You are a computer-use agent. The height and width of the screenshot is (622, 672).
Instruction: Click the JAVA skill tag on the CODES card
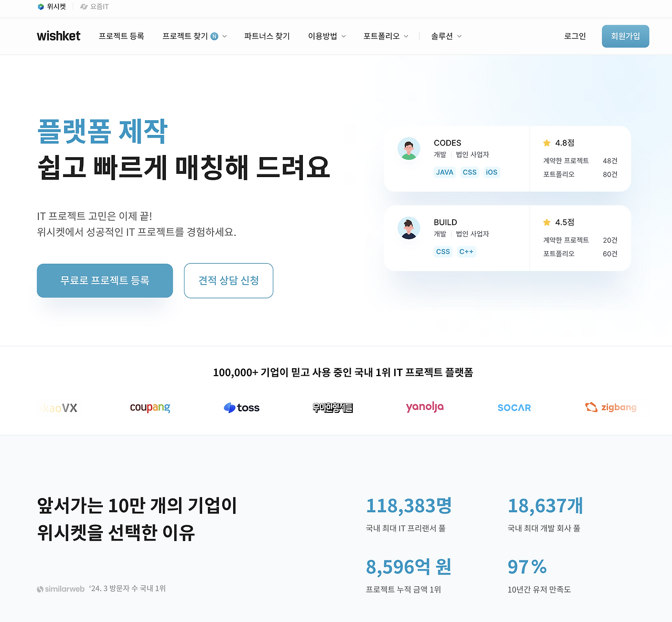(x=445, y=172)
